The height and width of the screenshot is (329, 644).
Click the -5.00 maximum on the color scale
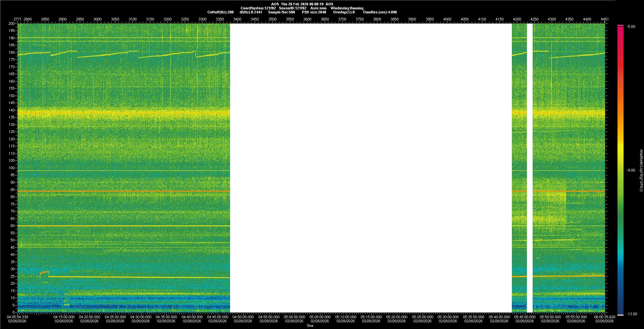coord(631,27)
